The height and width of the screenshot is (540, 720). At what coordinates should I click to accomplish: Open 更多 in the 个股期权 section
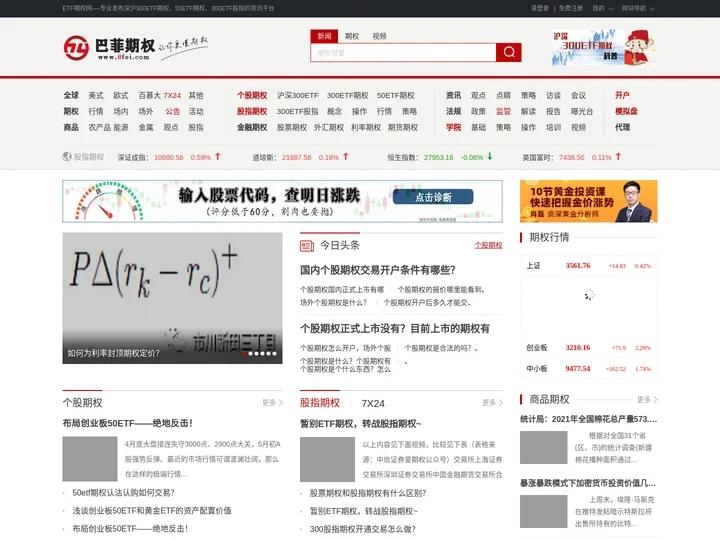[x=272, y=403]
